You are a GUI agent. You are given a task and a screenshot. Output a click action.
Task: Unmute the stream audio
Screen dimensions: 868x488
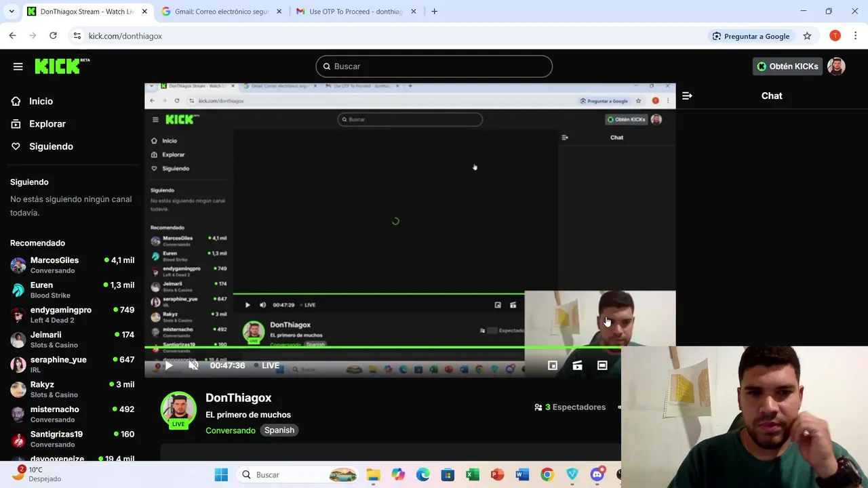tap(193, 365)
